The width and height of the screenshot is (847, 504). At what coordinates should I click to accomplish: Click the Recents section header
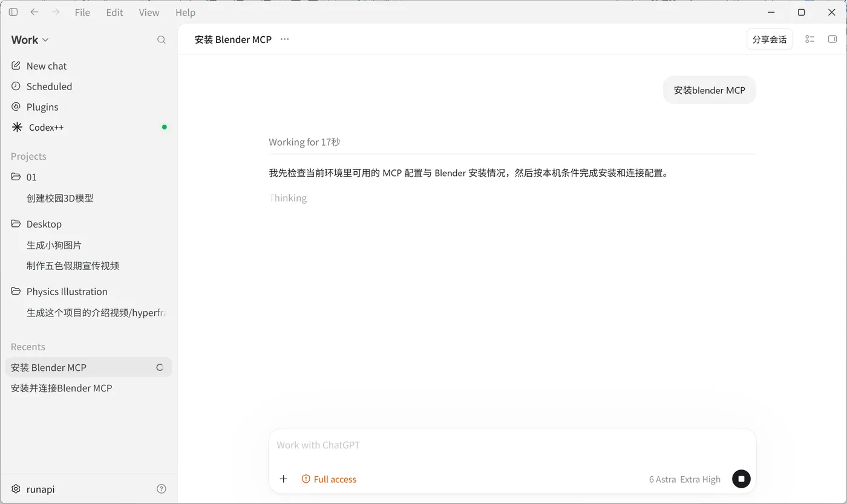[28, 347]
